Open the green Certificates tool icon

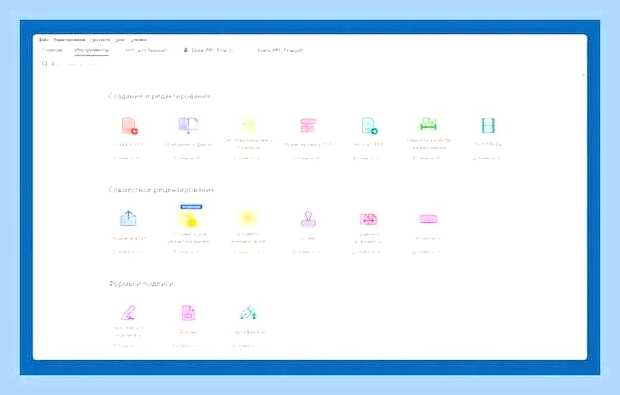248,312
